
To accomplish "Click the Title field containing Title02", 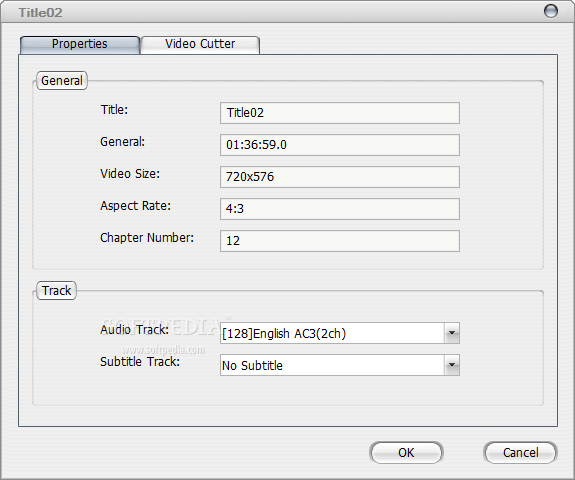I will tap(340, 113).
